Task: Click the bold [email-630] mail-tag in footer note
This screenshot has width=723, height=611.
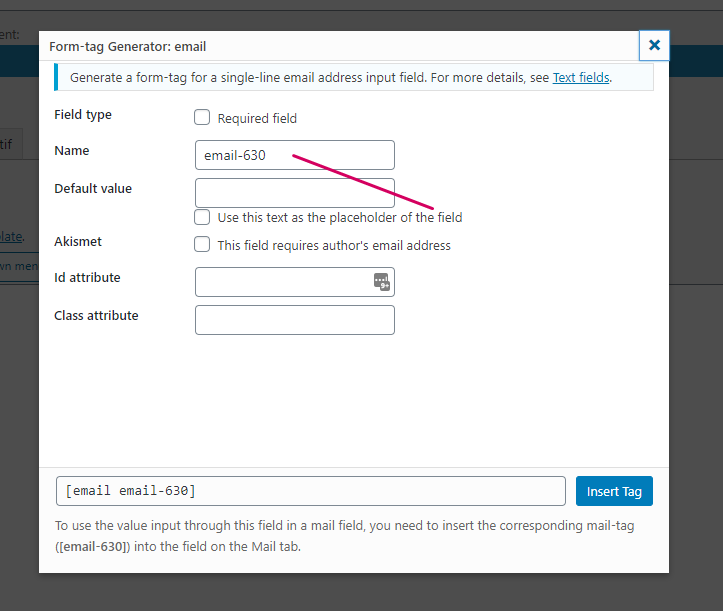Action: [92, 547]
